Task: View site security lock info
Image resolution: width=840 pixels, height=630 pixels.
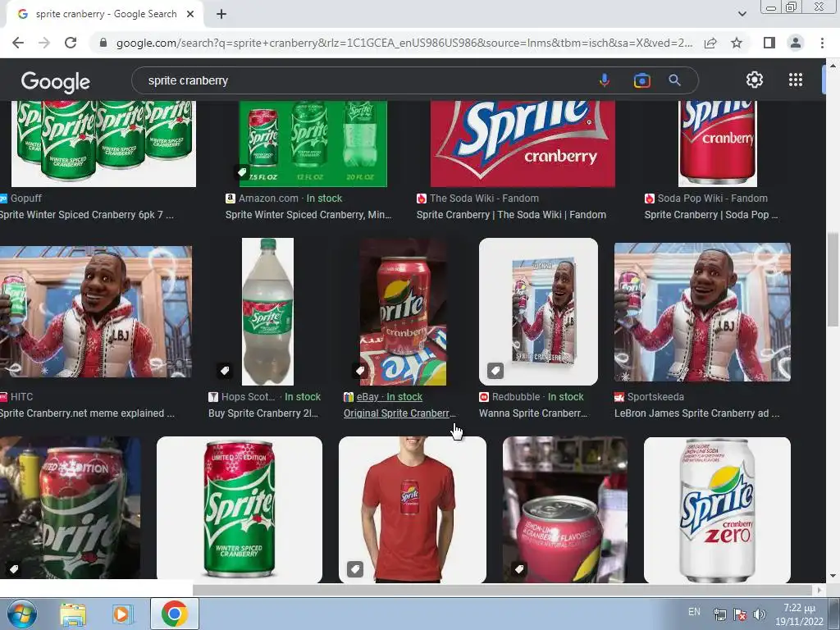Action: pos(103,43)
